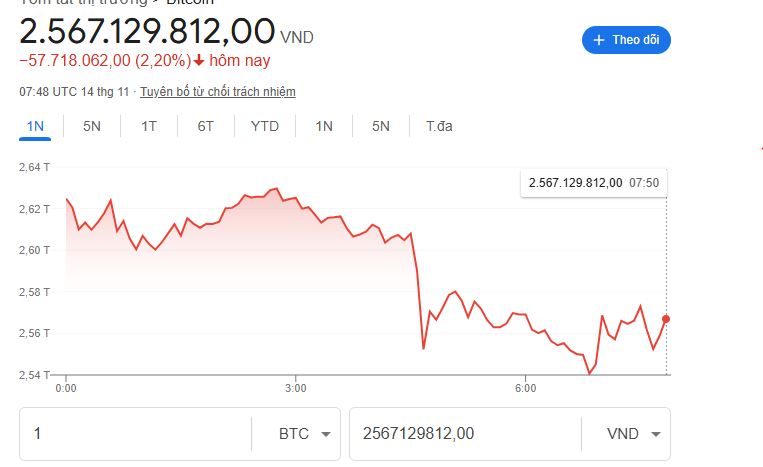
Task: Open the BTC currency dropdown
Action: click(x=304, y=434)
